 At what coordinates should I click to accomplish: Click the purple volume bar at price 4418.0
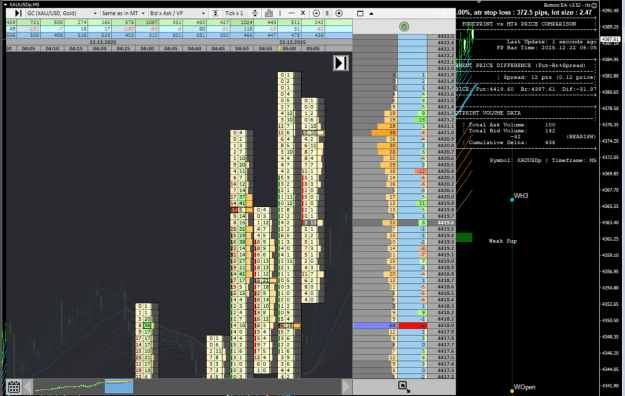click(x=375, y=325)
